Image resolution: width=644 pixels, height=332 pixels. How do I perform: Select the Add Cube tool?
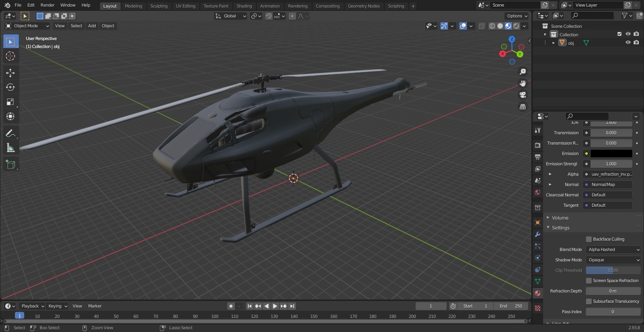point(10,164)
